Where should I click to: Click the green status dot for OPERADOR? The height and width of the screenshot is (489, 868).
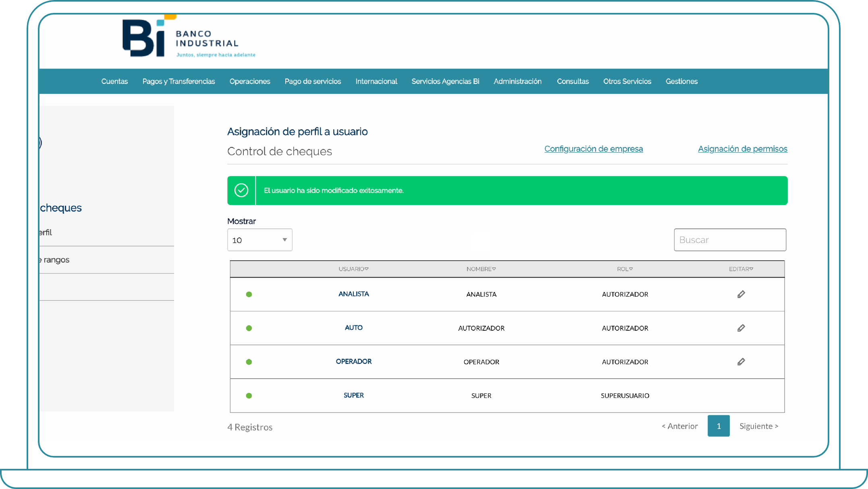click(249, 362)
